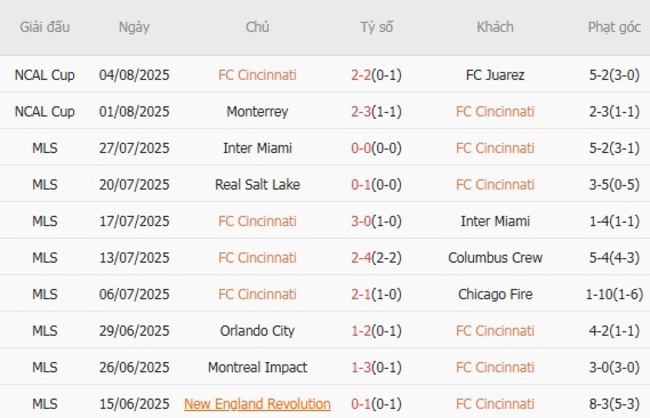This screenshot has width=650, height=418.
Task: Click the 2-2(0-1) score against FC Juarez
Action: coord(377,74)
